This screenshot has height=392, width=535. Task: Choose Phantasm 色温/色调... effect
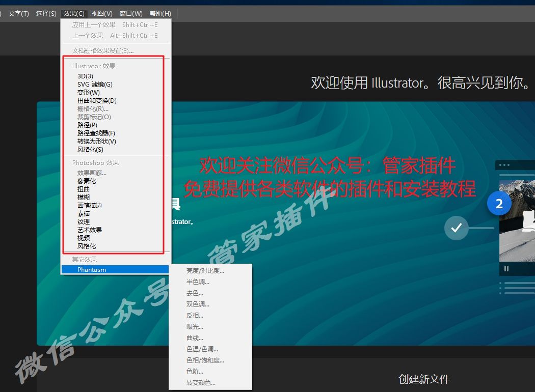210,349
